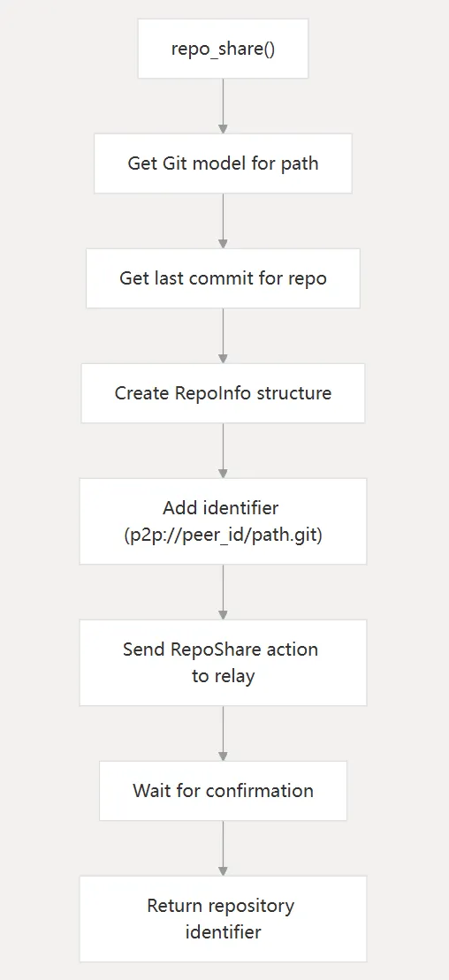The height and width of the screenshot is (980, 449).
Task: Click the arrow pointing into Wait for confirmation
Action: tap(223, 733)
